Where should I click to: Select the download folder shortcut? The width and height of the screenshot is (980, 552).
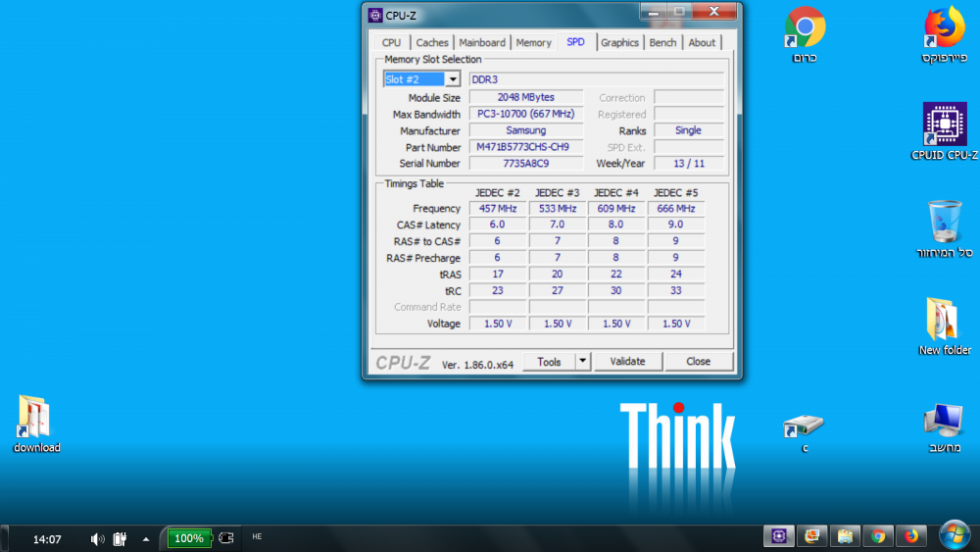click(37, 424)
